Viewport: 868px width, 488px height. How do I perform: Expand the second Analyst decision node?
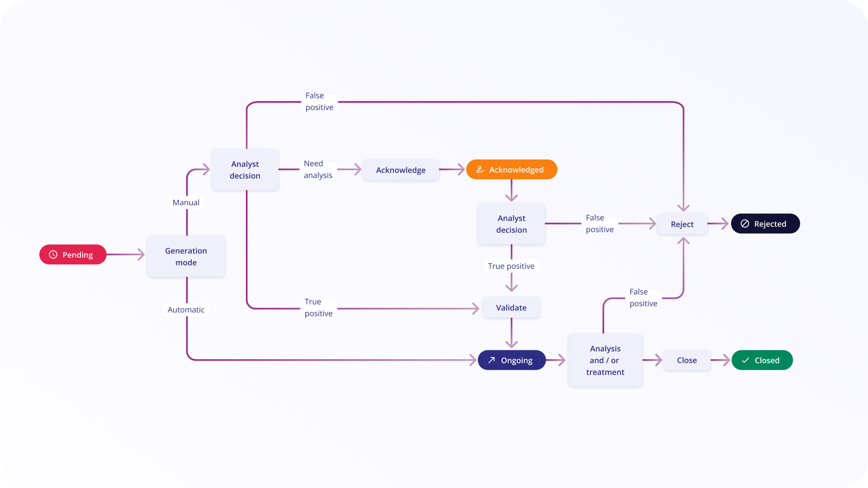(x=511, y=224)
